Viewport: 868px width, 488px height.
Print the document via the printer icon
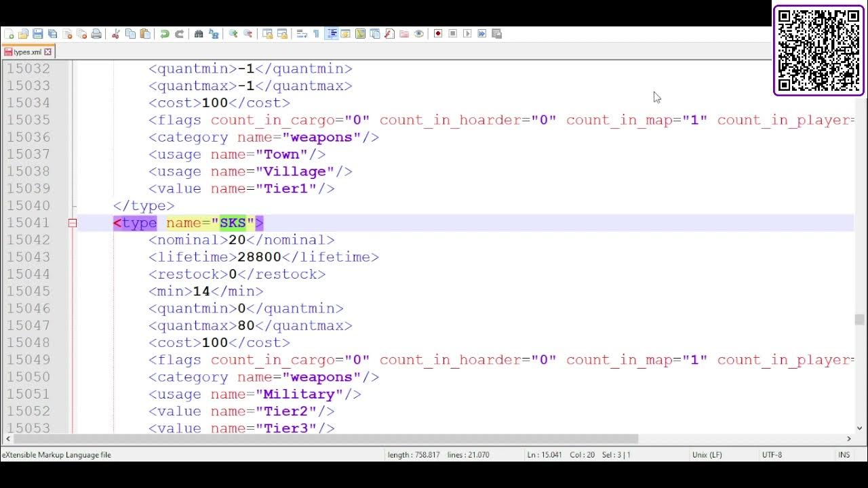tap(96, 34)
